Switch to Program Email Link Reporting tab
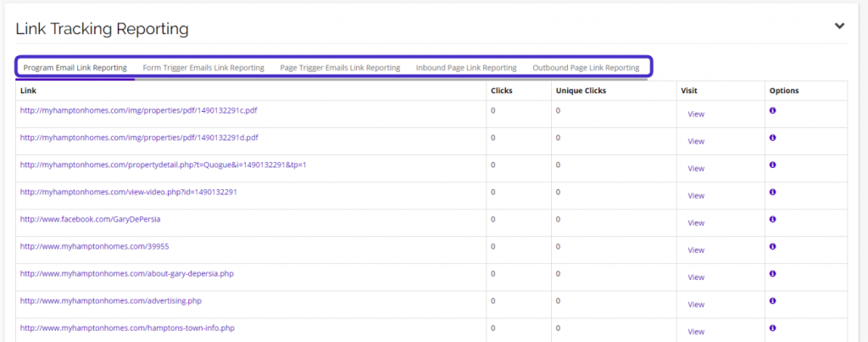 coord(75,68)
